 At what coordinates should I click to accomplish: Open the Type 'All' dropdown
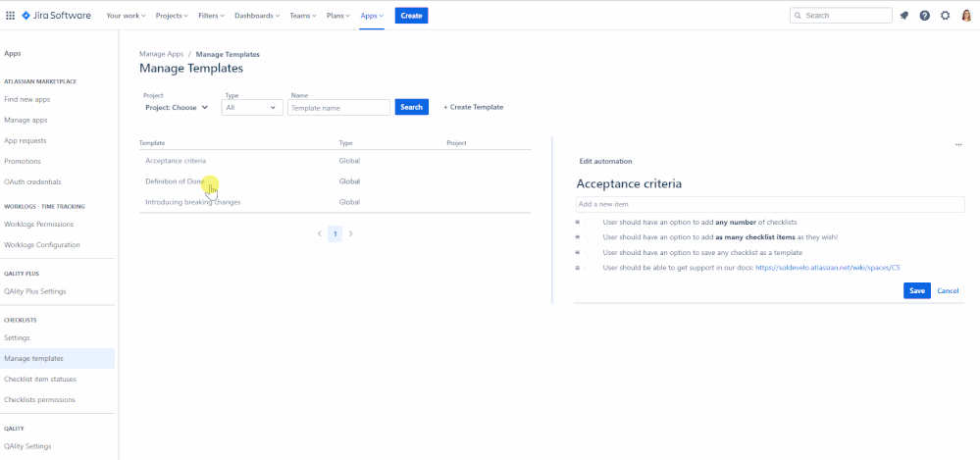point(252,108)
